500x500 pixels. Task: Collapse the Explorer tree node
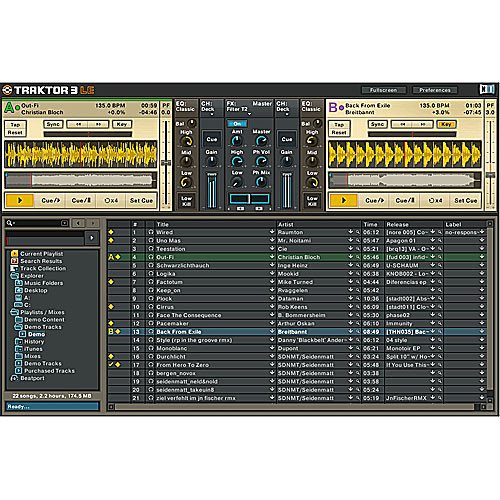click(14, 276)
